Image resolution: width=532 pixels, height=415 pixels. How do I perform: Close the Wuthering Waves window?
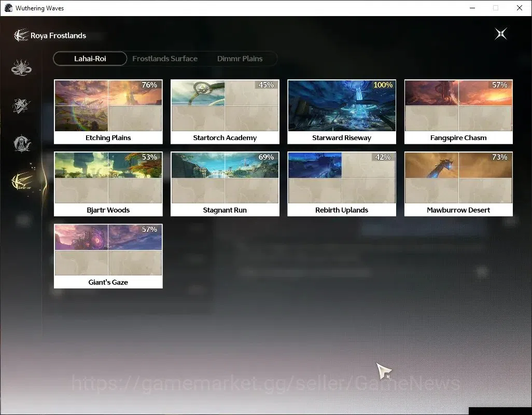click(x=520, y=8)
